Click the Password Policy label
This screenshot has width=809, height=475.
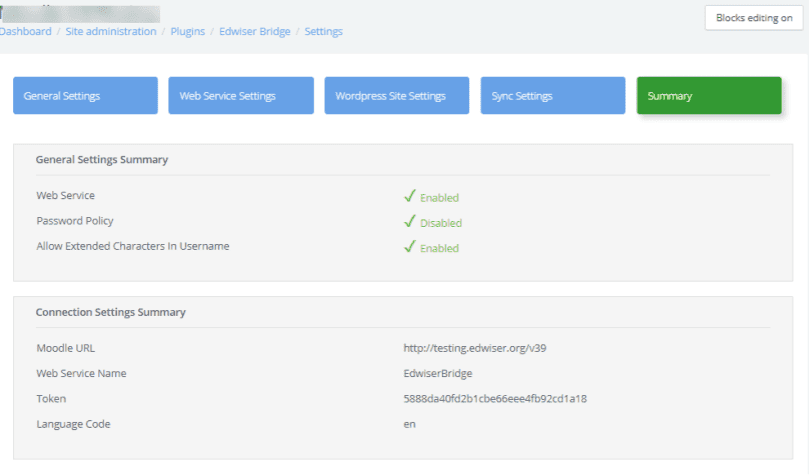coord(75,221)
